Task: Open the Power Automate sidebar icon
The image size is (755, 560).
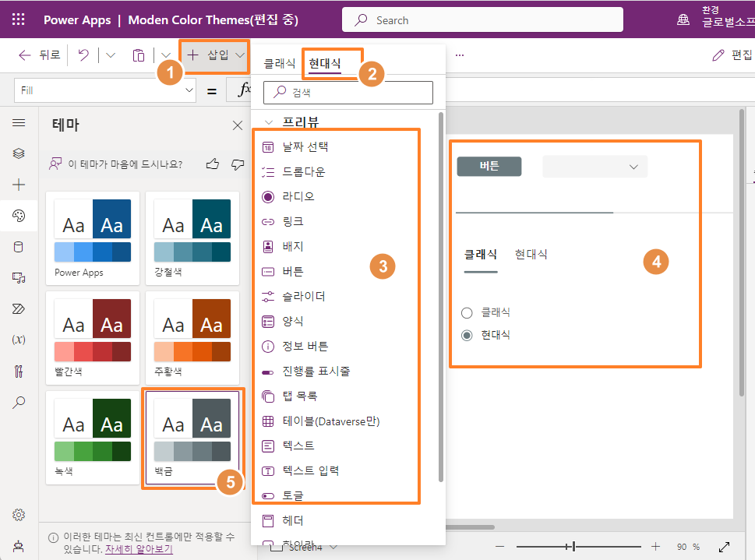Action: [19, 308]
